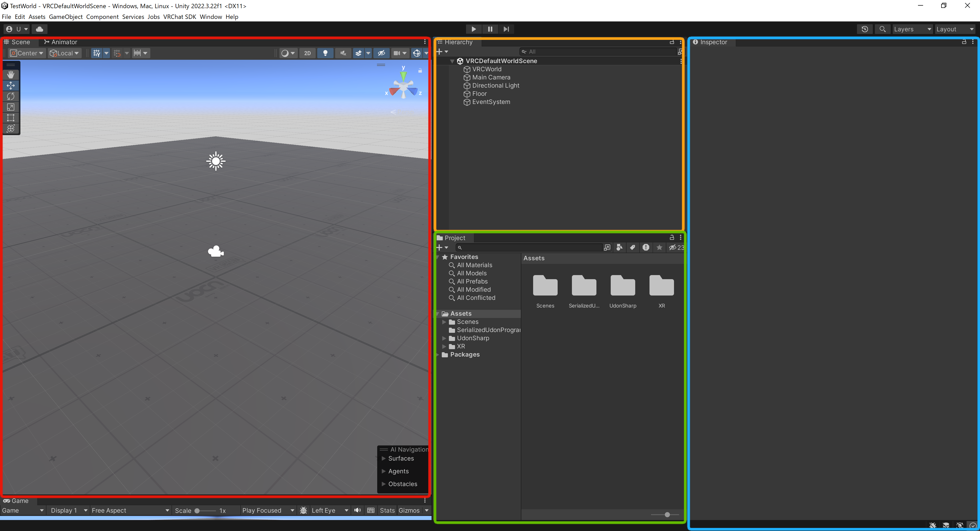Select the Rect transform tool
This screenshot has height=531, width=980.
tap(10, 118)
